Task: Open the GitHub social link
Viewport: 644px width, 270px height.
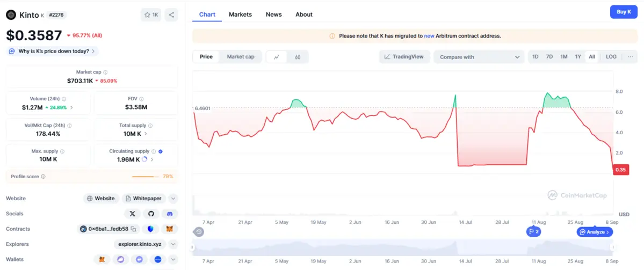Action: (151, 214)
